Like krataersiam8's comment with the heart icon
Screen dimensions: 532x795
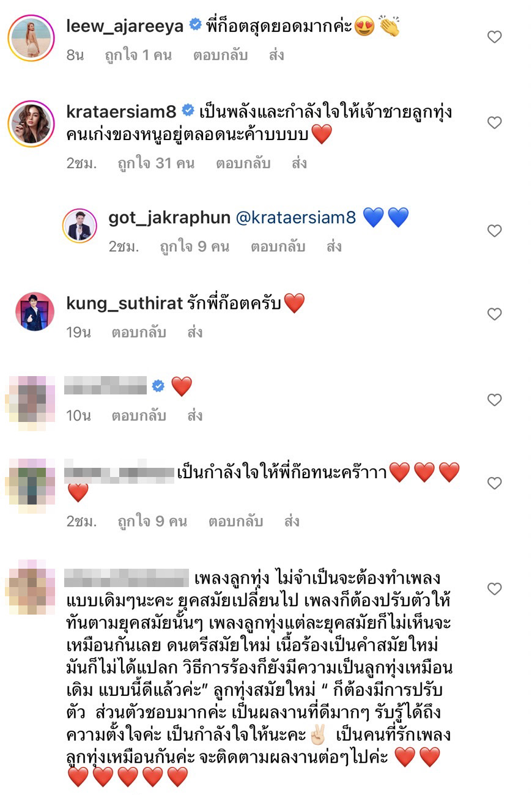(494, 122)
